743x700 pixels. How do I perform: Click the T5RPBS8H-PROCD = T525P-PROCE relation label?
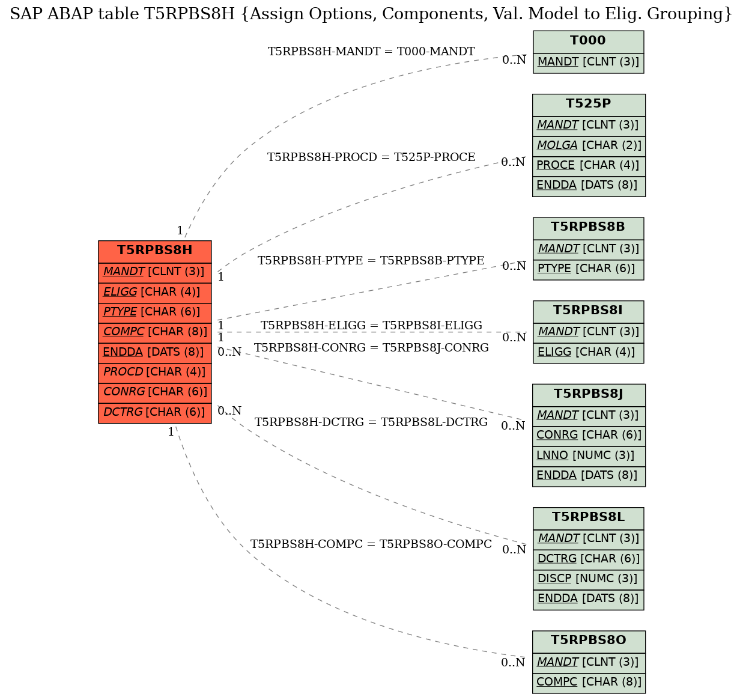click(371, 157)
